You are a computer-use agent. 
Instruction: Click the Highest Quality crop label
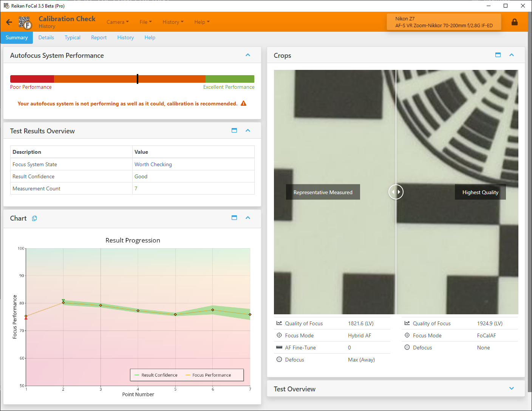coord(480,192)
